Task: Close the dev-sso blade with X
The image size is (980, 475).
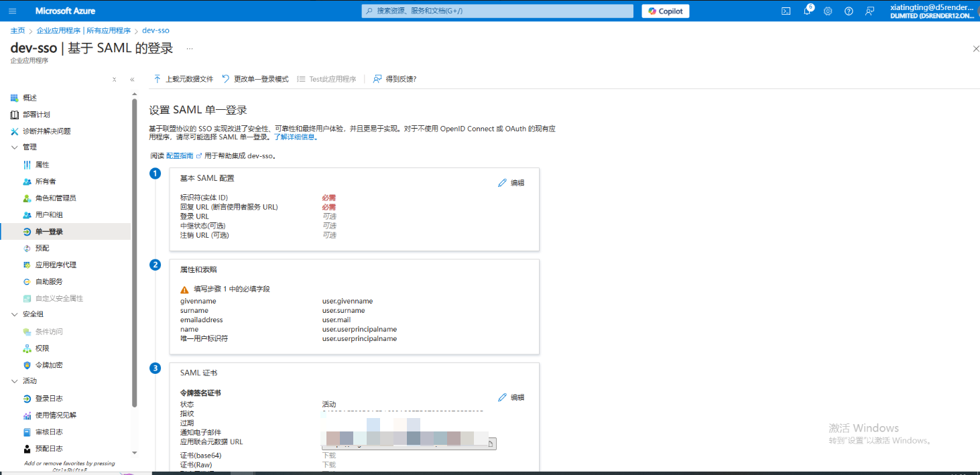Action: pos(976,48)
